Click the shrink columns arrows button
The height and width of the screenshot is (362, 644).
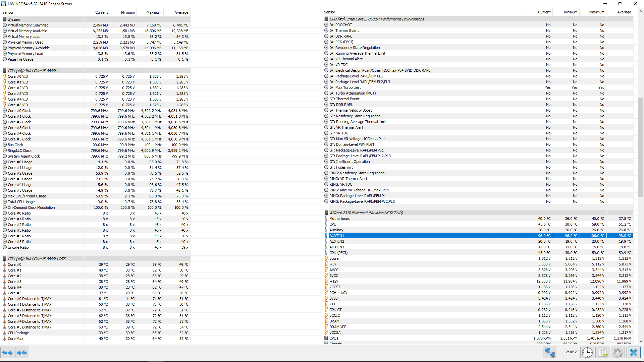pyautogui.click(x=22, y=353)
